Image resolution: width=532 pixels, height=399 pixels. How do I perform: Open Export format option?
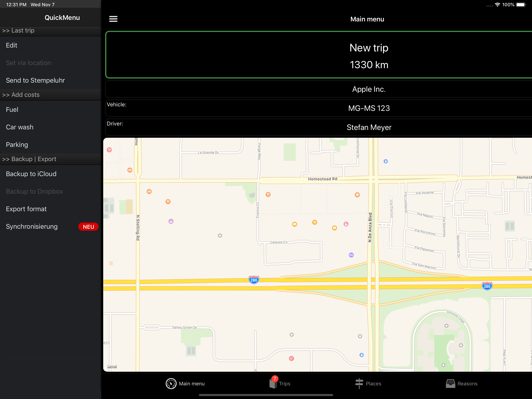50,209
